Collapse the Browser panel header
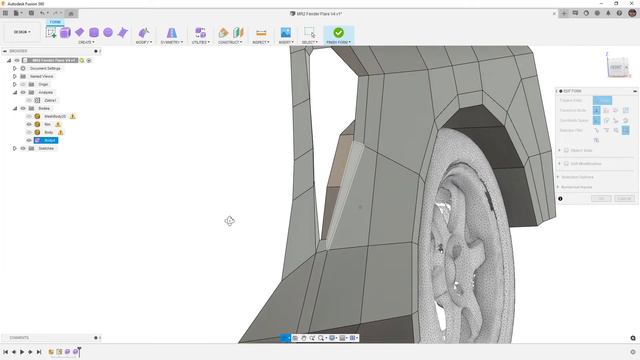This screenshot has height=360, width=640. click(x=4, y=51)
